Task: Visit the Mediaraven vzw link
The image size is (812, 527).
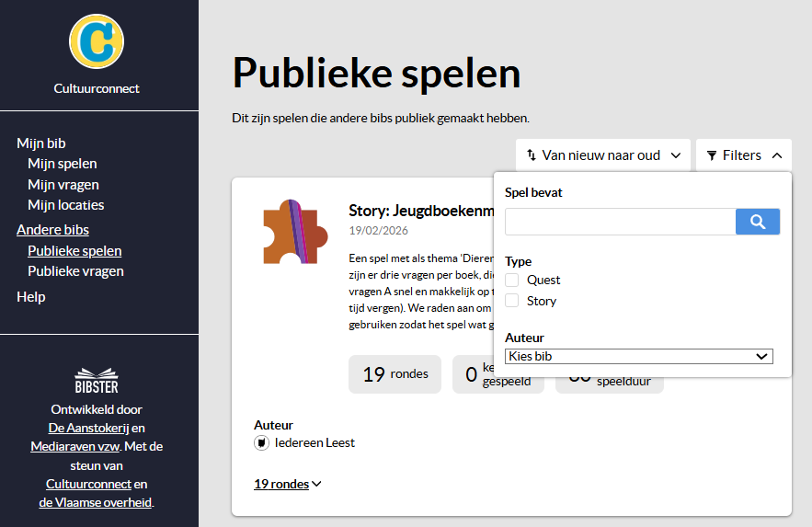Action: tap(79, 447)
